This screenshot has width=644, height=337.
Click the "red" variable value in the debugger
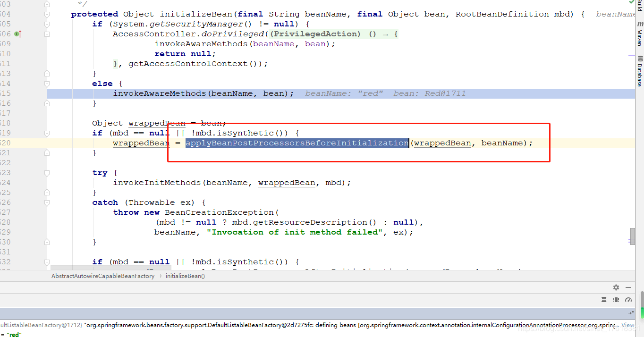point(14,335)
